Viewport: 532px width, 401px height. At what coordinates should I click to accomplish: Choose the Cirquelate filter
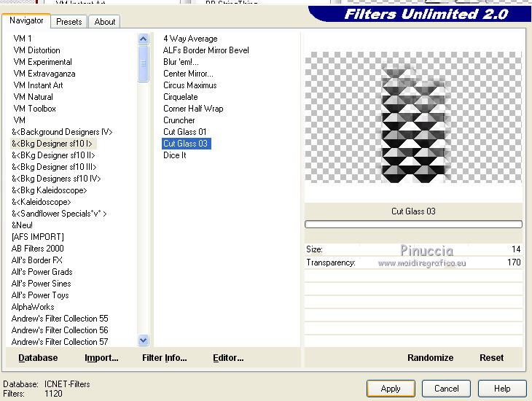(180, 97)
